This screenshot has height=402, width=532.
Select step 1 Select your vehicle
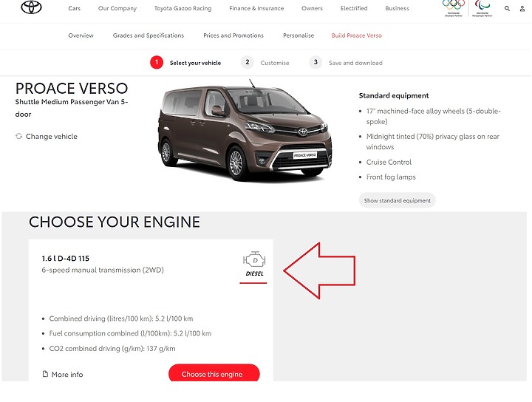pyautogui.click(x=185, y=63)
